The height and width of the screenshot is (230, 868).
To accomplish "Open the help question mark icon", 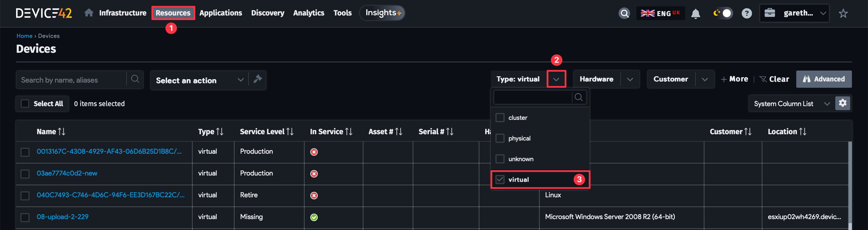I will pos(747,13).
